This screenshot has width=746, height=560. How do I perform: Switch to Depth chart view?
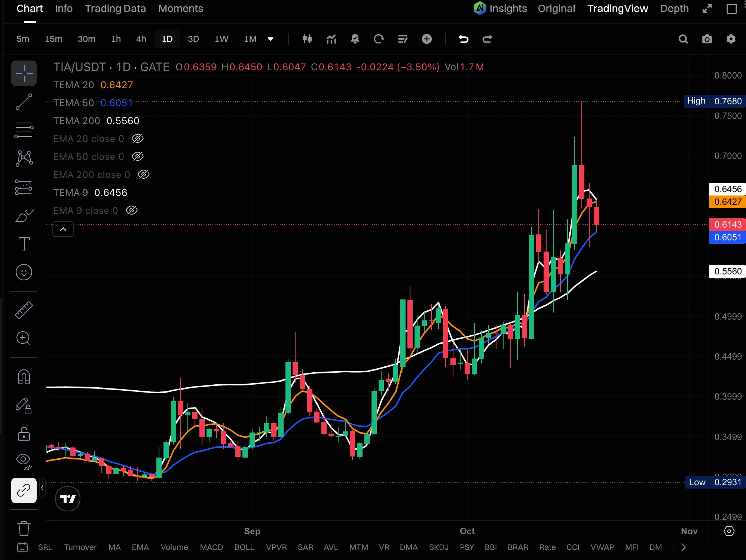click(x=675, y=9)
